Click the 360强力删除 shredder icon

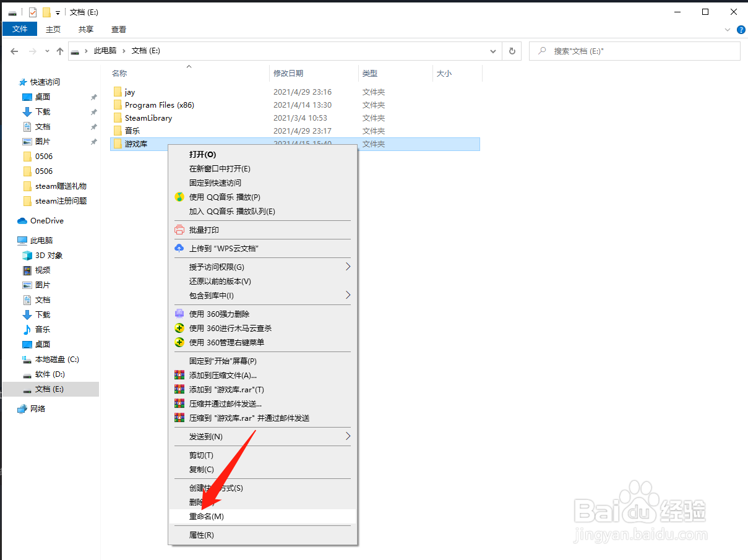[179, 314]
